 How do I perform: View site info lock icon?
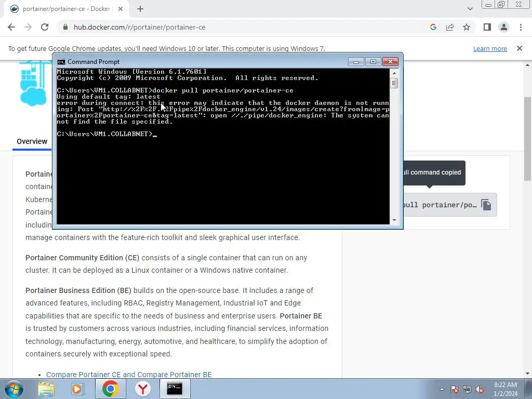click(x=65, y=27)
